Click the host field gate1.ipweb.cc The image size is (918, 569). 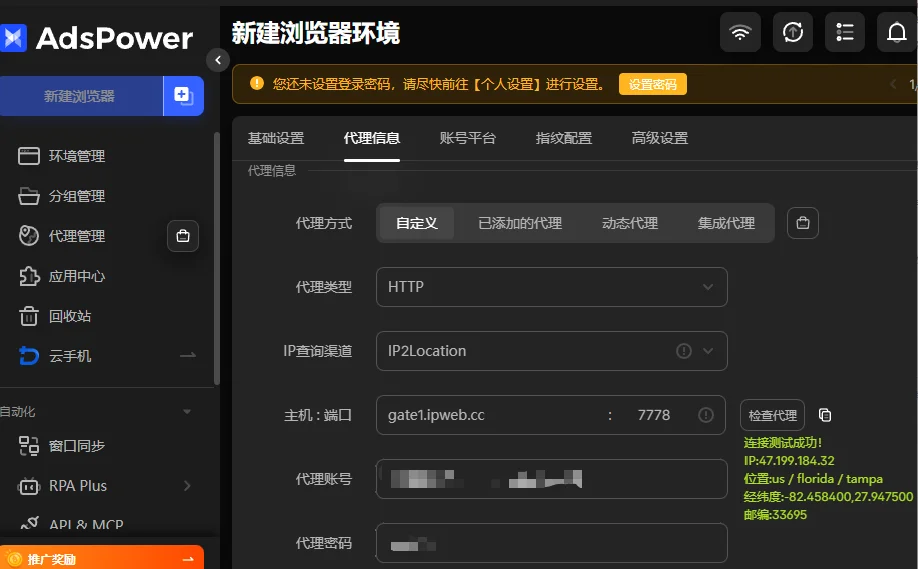point(492,415)
